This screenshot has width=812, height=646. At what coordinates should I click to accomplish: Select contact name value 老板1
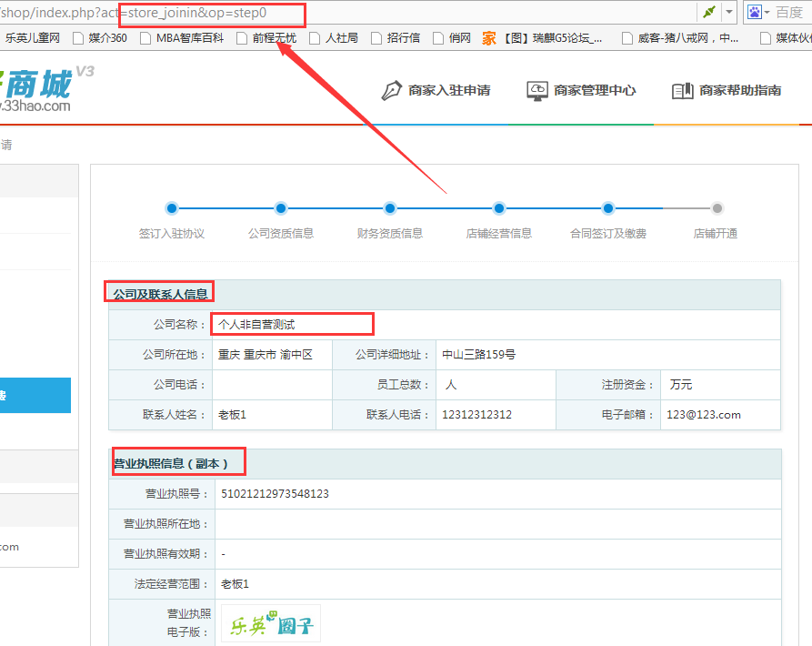(x=232, y=415)
